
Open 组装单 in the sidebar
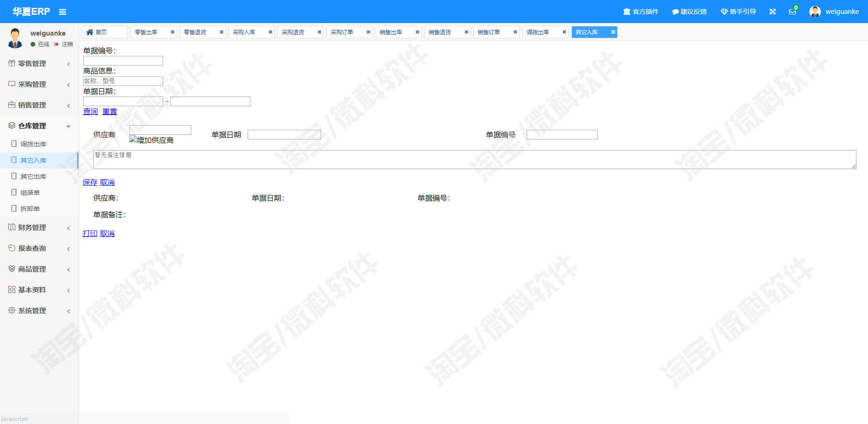(x=39, y=193)
